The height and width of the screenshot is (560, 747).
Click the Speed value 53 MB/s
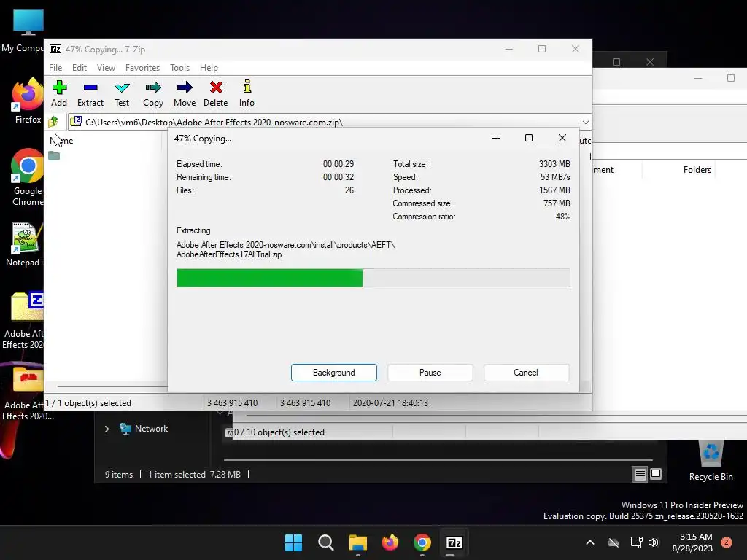click(555, 177)
